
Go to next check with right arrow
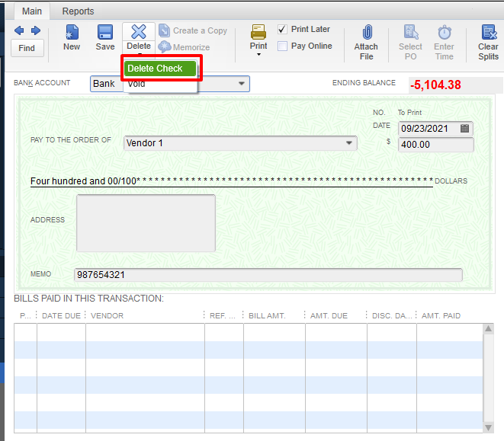[35, 30]
